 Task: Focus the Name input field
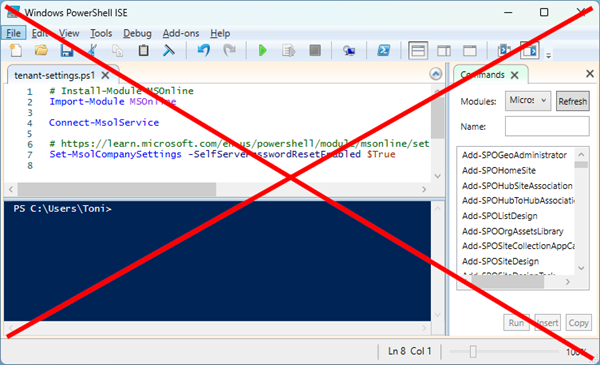coord(547,126)
